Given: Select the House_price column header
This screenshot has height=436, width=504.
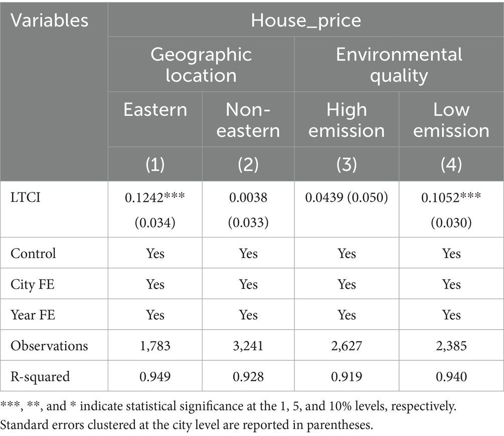Looking at the screenshot, I should [305, 21].
